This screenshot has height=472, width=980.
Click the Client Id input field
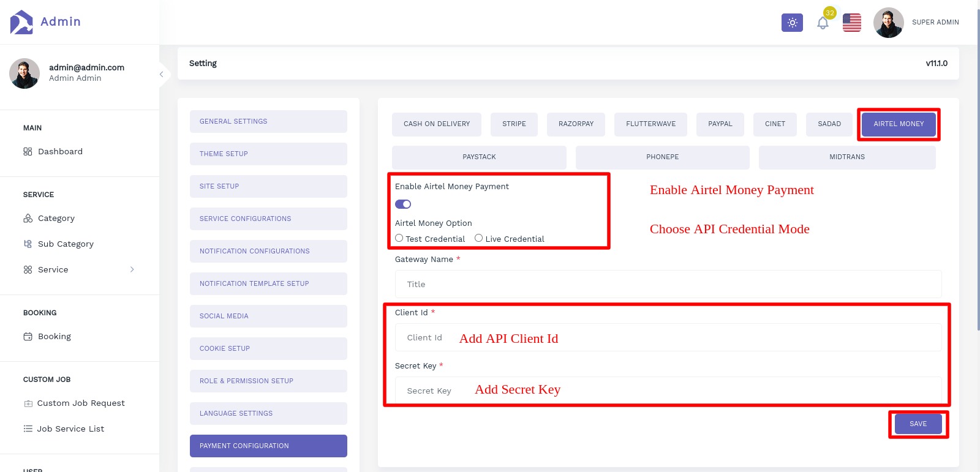pos(668,337)
